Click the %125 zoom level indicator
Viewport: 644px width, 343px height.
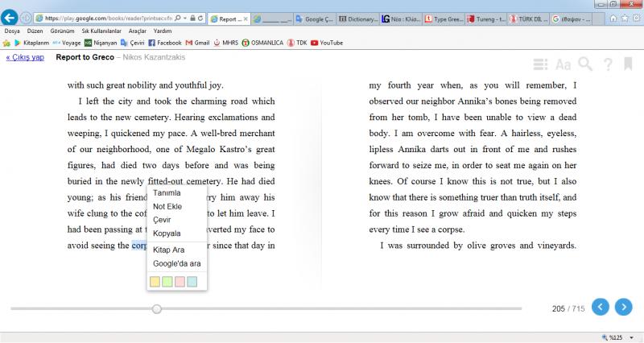pyautogui.click(x=613, y=337)
